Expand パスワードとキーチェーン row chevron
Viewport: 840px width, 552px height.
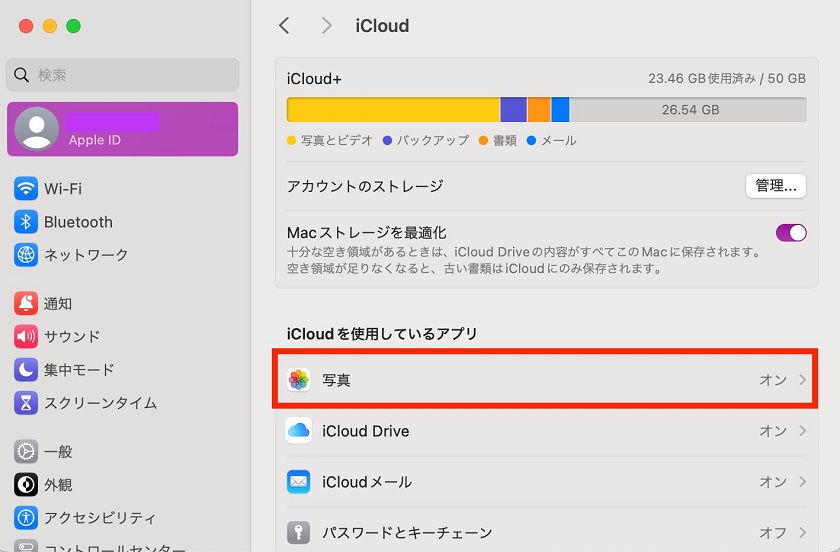pos(802,532)
